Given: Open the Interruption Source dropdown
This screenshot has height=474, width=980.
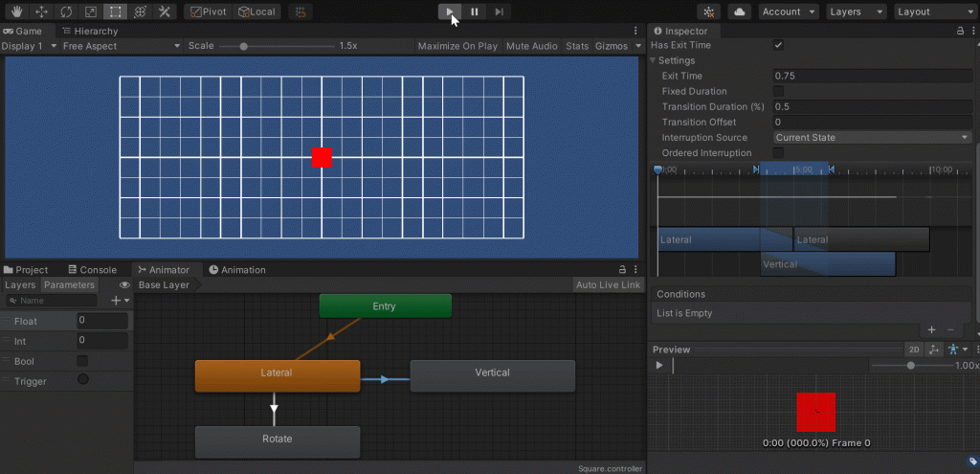Looking at the screenshot, I should 872,138.
